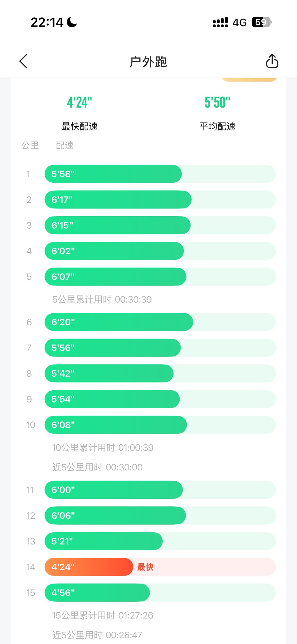Select kilometer 13 pace bar 5'21"
297x644 pixels.
coord(103,541)
